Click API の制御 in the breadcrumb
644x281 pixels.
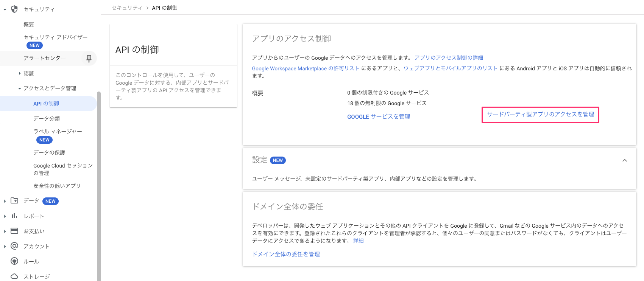(x=165, y=8)
